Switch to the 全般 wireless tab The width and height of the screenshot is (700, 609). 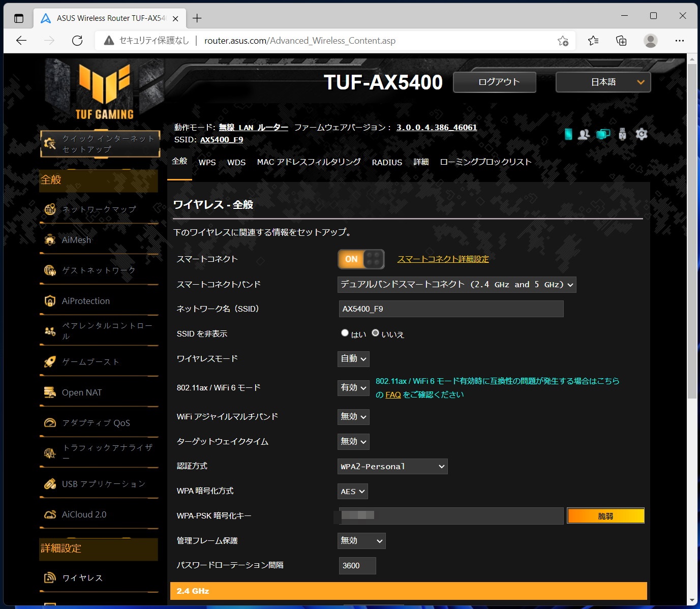coord(179,161)
